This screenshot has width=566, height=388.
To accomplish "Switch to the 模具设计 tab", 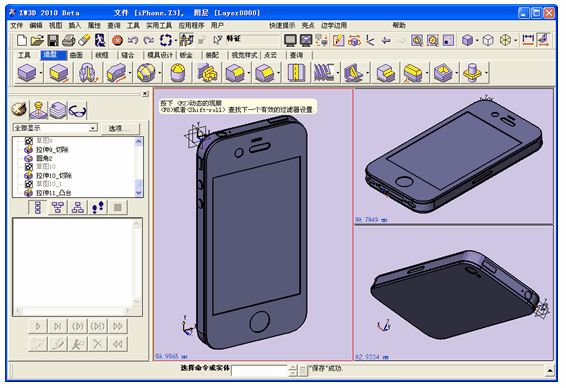I will tap(160, 55).
